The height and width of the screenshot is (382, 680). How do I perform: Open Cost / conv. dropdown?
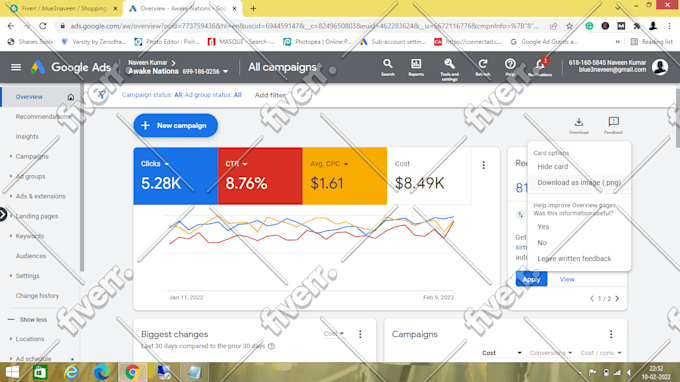pyautogui.click(x=601, y=353)
